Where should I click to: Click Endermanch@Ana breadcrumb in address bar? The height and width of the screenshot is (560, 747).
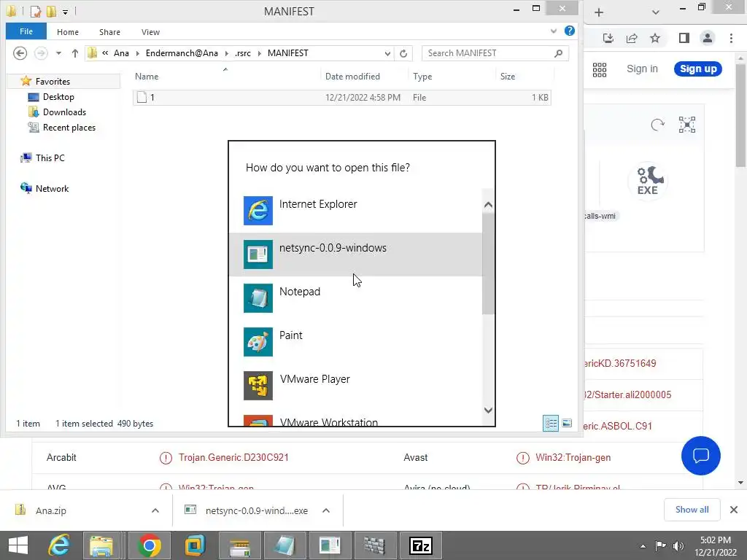pos(182,52)
